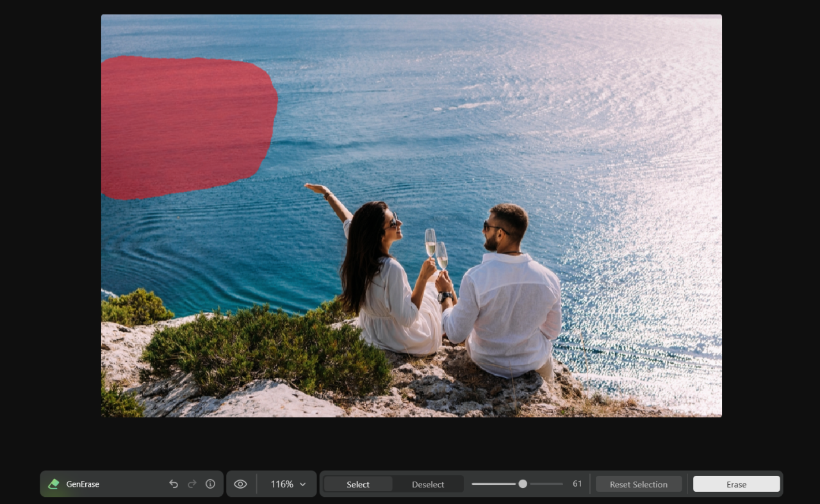
Task: Open the info icon next to redo
Action: click(x=210, y=484)
